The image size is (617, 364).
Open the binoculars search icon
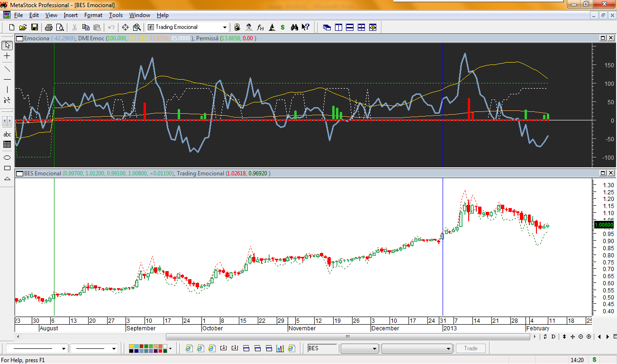(294, 27)
